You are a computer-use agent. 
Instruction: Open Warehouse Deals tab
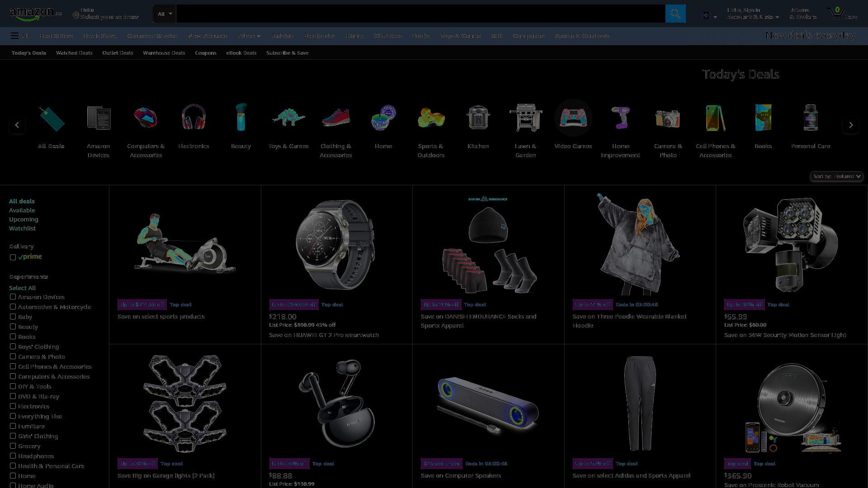164,53
